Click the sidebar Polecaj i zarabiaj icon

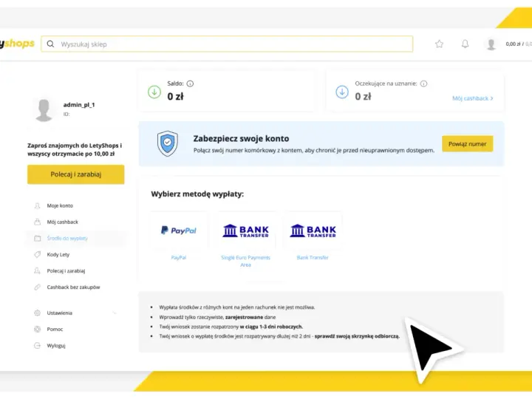point(38,270)
